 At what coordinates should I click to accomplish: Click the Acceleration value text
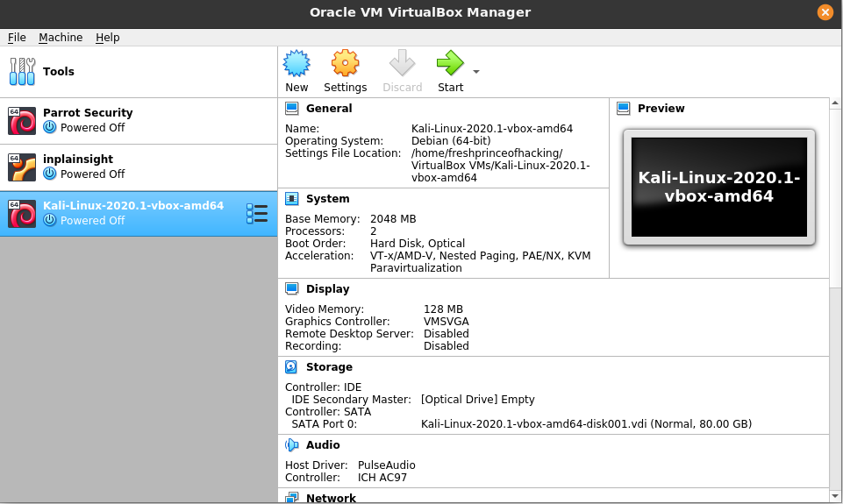[480, 262]
